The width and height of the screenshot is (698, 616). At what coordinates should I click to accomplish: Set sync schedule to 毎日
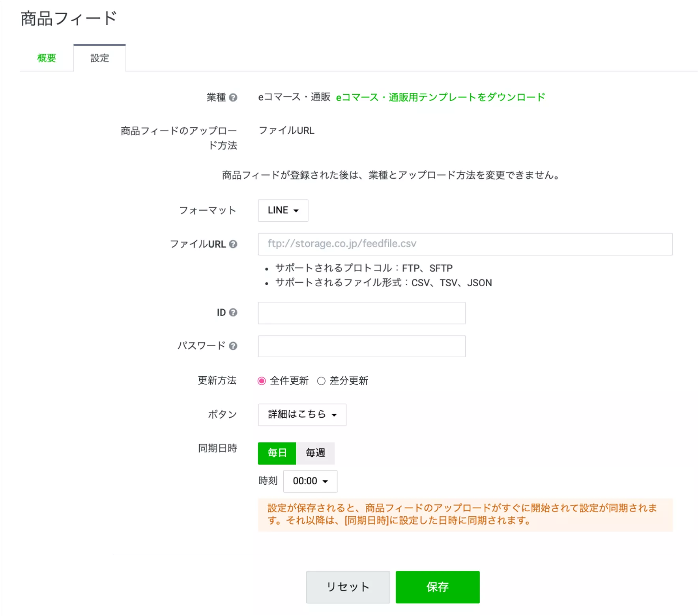pyautogui.click(x=277, y=453)
